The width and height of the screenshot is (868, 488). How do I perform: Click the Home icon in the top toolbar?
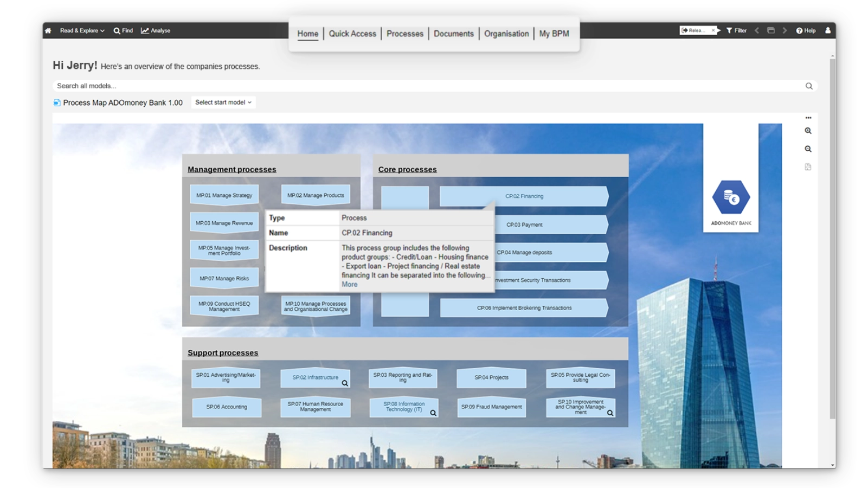(x=49, y=31)
